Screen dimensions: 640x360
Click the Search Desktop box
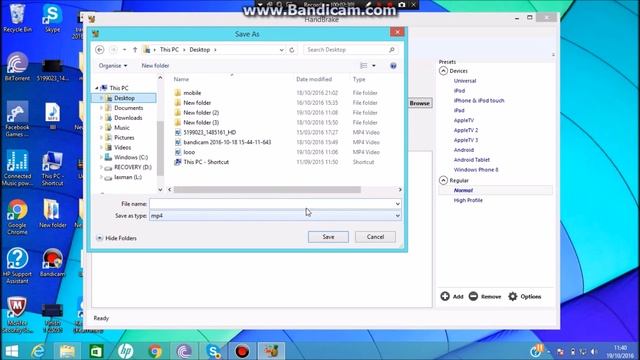tap(351, 50)
